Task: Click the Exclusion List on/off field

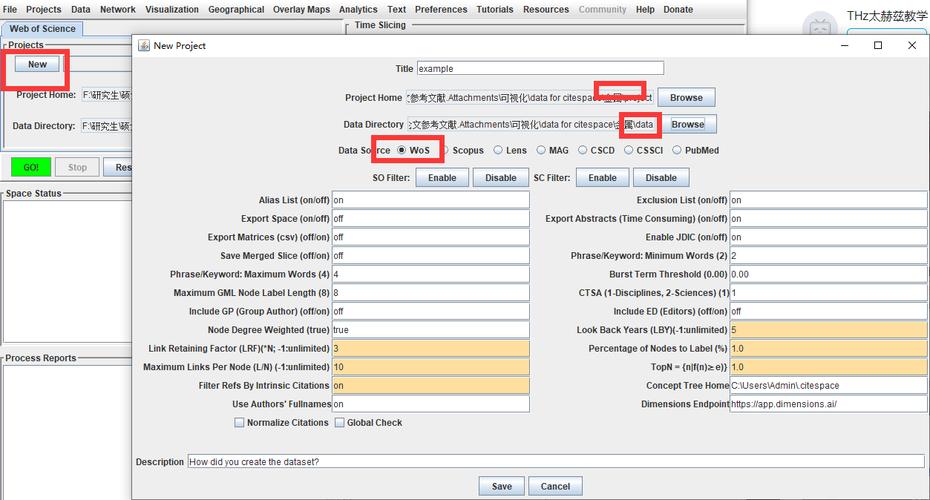Action: [x=829, y=200]
